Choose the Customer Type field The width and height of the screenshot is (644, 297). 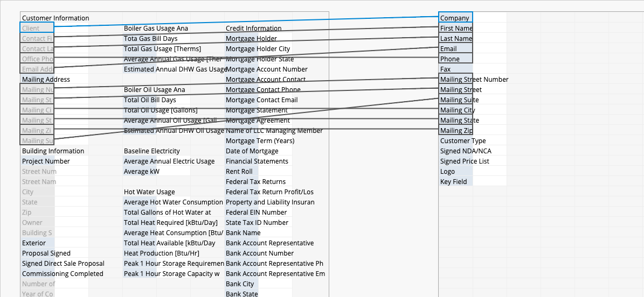click(462, 140)
